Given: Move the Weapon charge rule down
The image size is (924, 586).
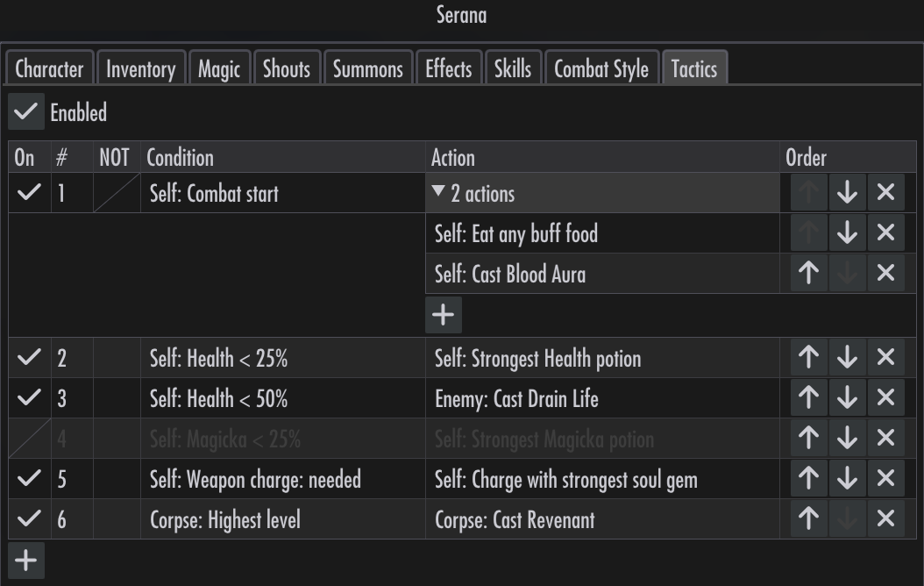Looking at the screenshot, I should 847,478.
